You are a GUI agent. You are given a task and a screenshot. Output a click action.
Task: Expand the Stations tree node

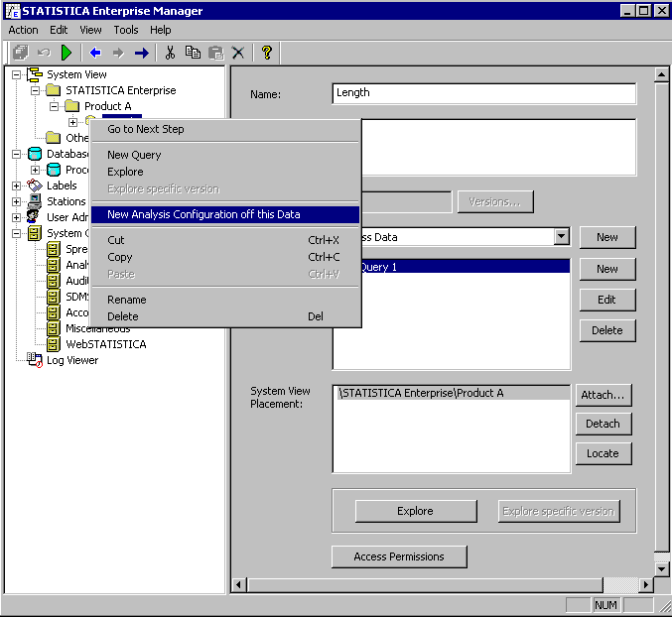17,201
